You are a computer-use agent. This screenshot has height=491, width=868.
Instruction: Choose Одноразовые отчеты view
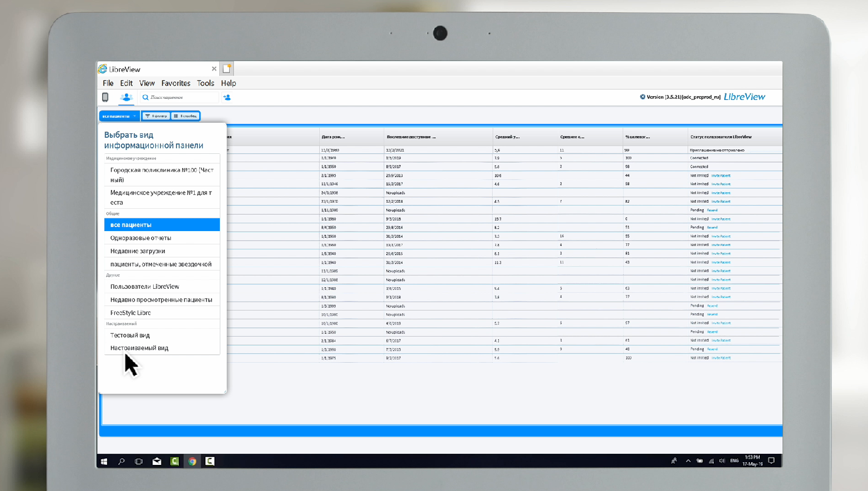pyautogui.click(x=162, y=238)
